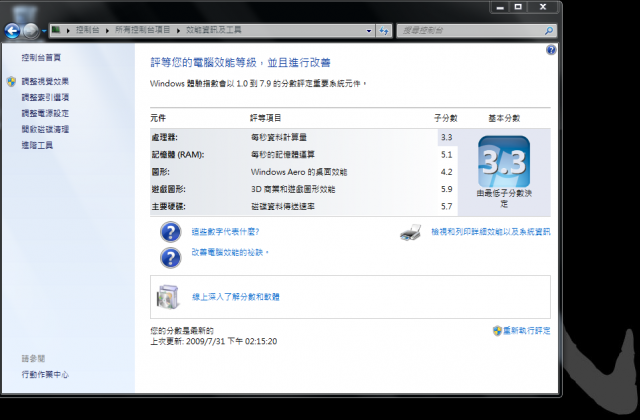Open the address bar history dropdown arrow
This screenshot has height=420, width=640.
(369, 31)
